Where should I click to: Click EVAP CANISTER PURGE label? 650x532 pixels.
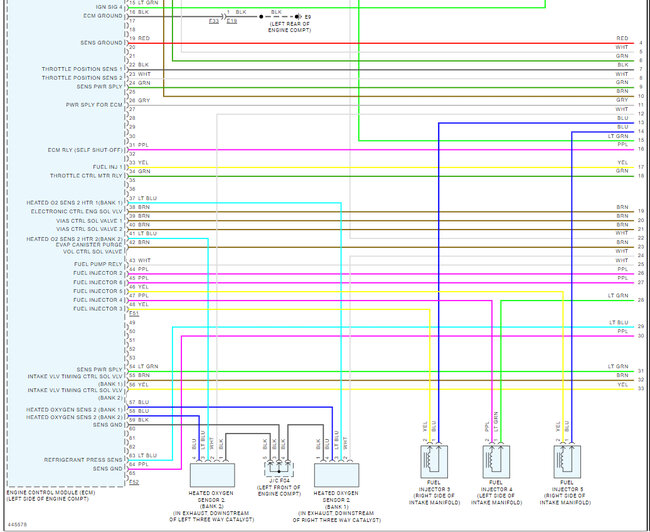[x=89, y=245]
